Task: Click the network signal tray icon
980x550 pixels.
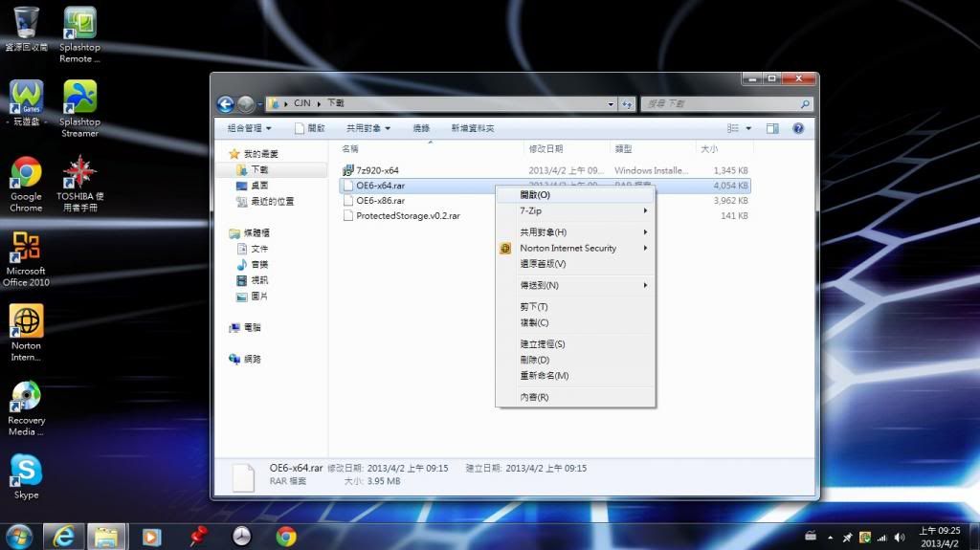Action: pyautogui.click(x=881, y=538)
